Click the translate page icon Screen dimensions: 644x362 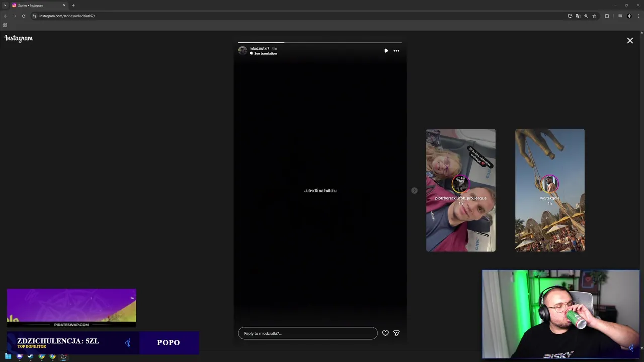tap(578, 16)
